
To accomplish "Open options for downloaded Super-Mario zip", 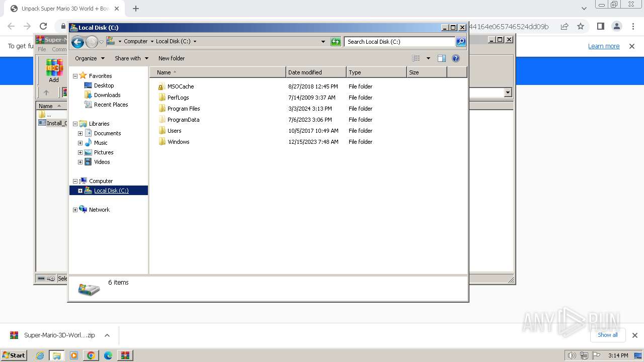I will tap(107, 335).
